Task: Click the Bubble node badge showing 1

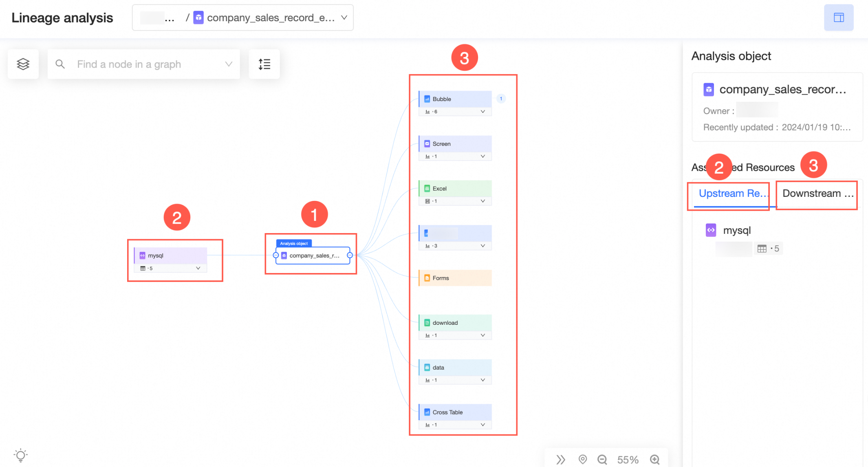Action: point(501,99)
